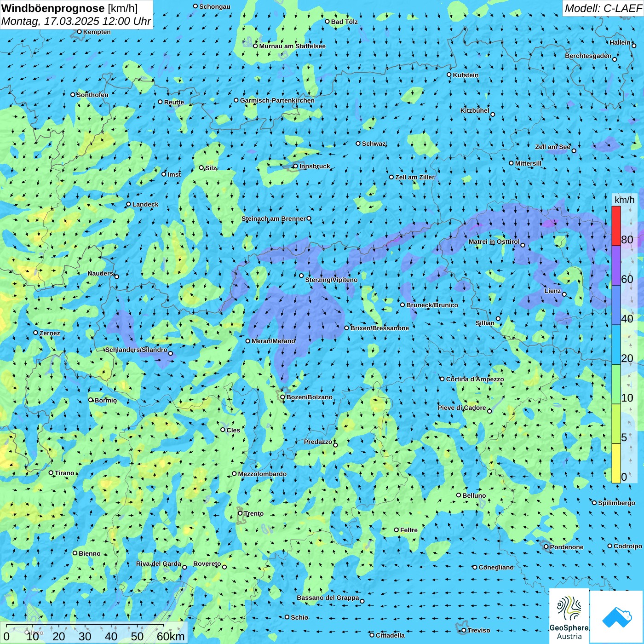Click the Bad Tölz label
644x644 pixels.
point(344,22)
